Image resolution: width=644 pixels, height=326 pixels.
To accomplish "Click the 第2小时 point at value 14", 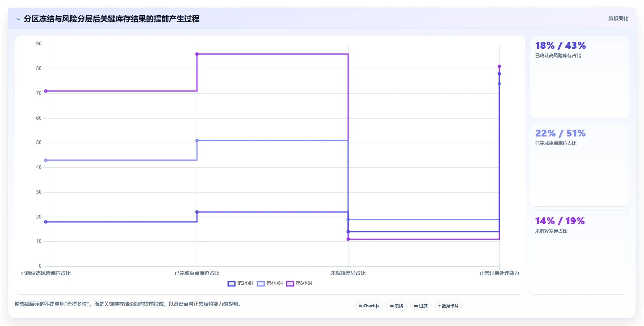I will point(348,232).
